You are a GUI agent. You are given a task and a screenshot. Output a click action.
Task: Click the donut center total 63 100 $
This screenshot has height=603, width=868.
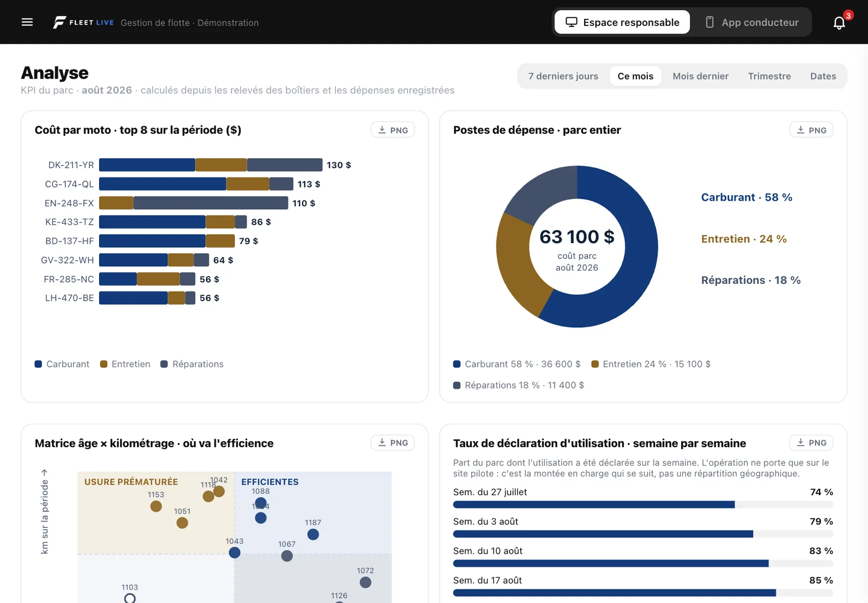point(577,237)
